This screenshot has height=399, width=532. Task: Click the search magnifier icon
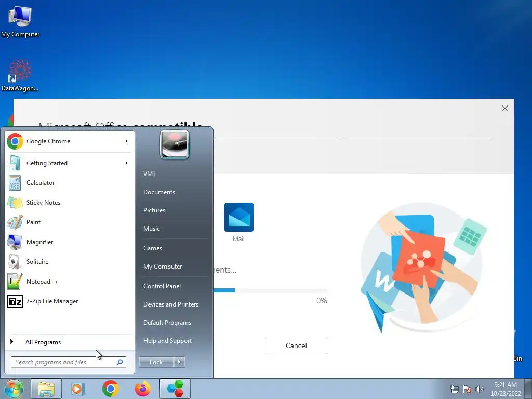pyautogui.click(x=120, y=362)
